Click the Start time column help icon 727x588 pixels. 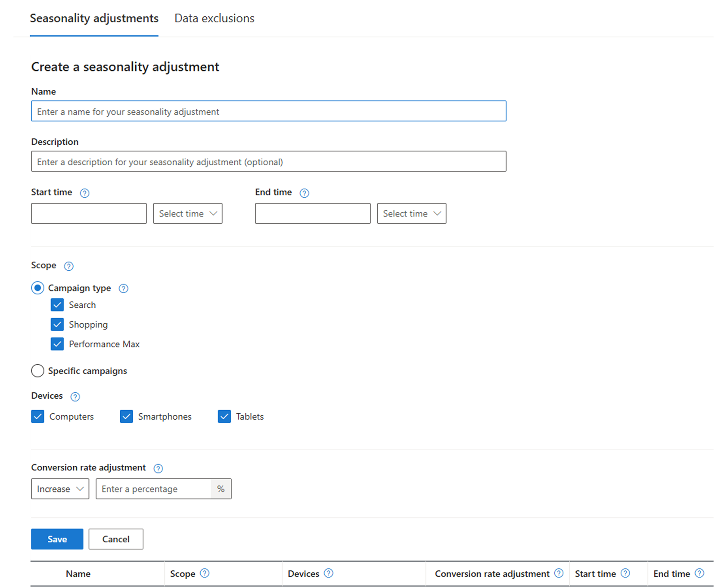[x=625, y=573]
